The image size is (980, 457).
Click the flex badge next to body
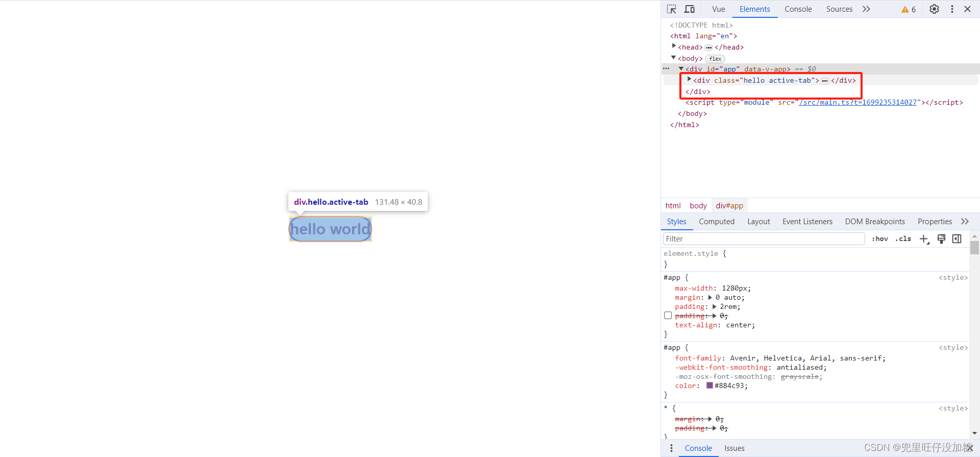(x=715, y=59)
